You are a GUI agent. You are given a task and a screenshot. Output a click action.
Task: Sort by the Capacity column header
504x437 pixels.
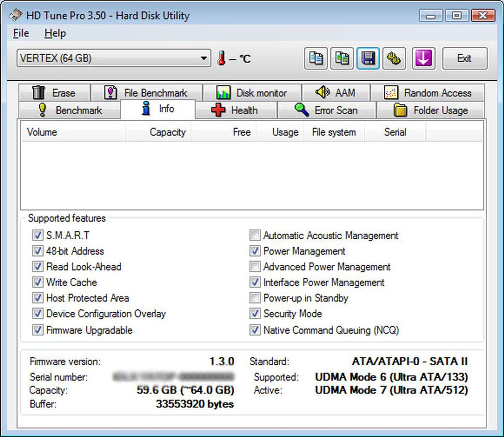pos(167,132)
